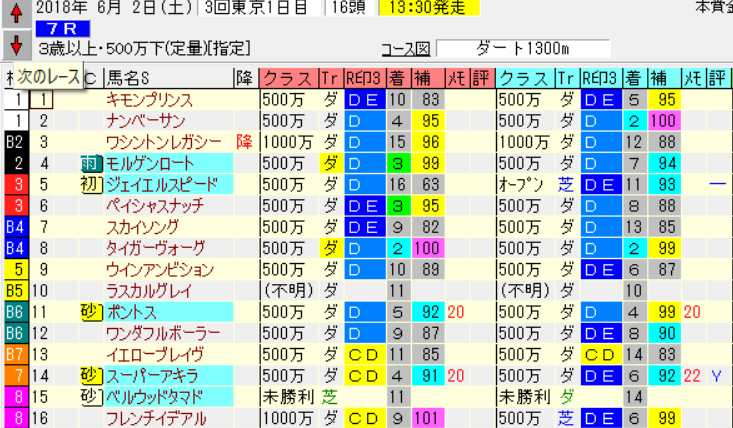Image resolution: width=733 pixels, height=428 pixels.
Task: Select horse フレンチイデアル
Action: tap(156, 418)
